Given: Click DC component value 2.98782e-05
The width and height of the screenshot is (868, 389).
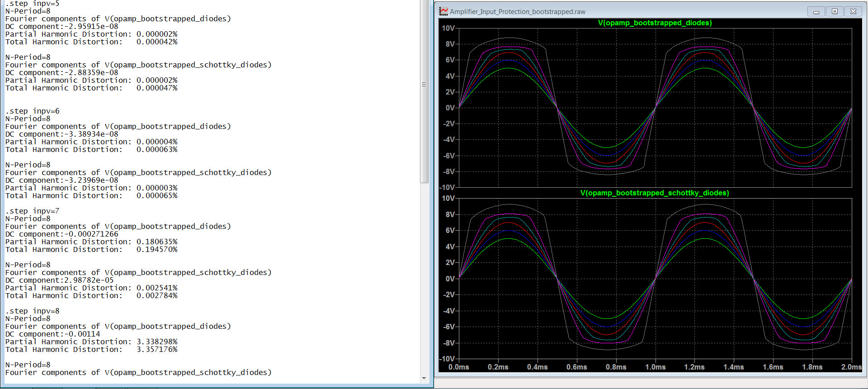Looking at the screenshot, I should point(89,280).
